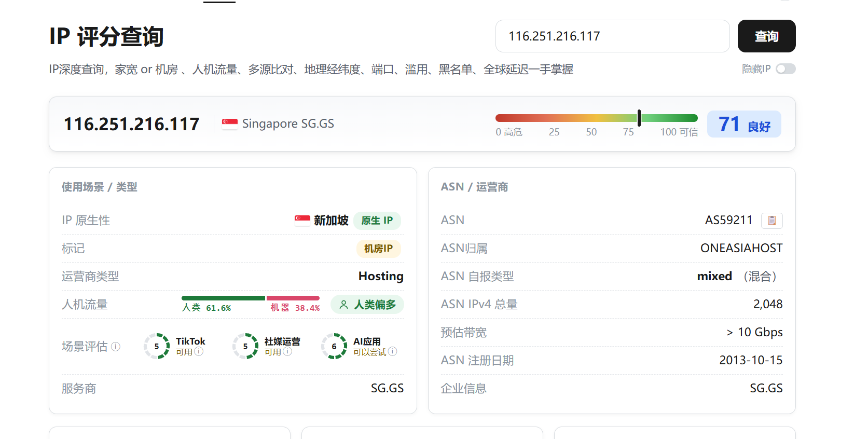Click the info icon next to AI应用 可以尝试

point(393,351)
